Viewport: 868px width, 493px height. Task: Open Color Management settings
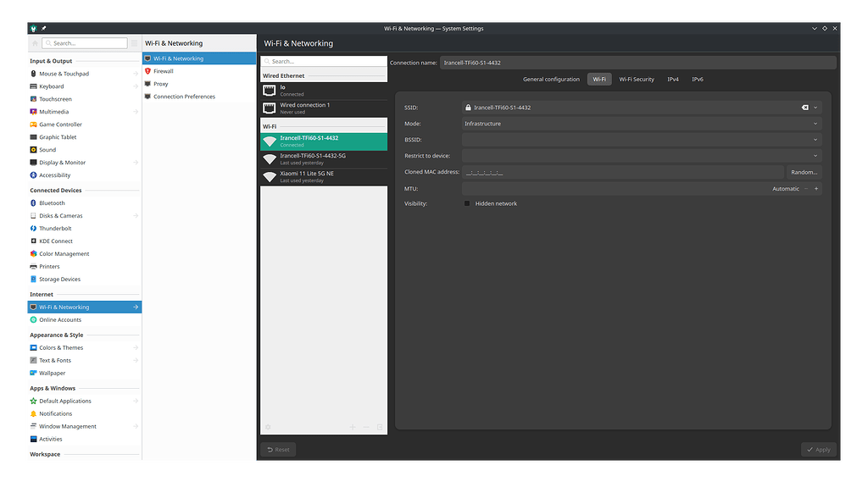[x=84, y=254]
